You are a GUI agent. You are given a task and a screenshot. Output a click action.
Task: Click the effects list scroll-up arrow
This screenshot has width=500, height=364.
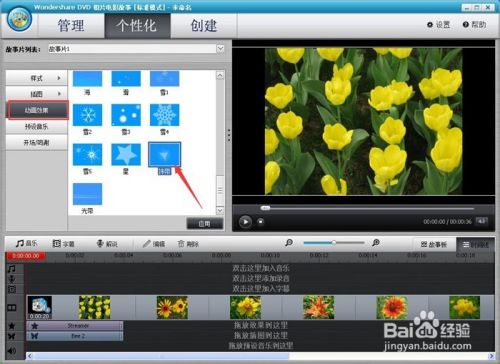point(220,75)
